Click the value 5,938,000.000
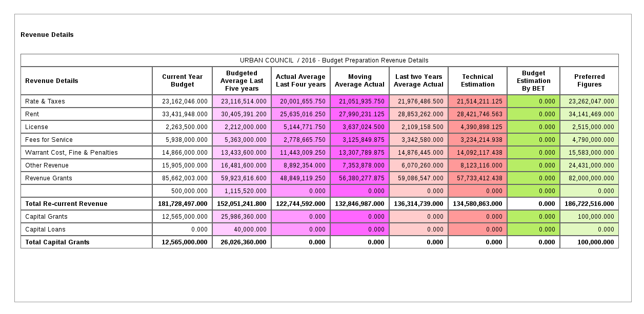Image resolution: width=644 pixels, height=314 pixels. pos(187,140)
